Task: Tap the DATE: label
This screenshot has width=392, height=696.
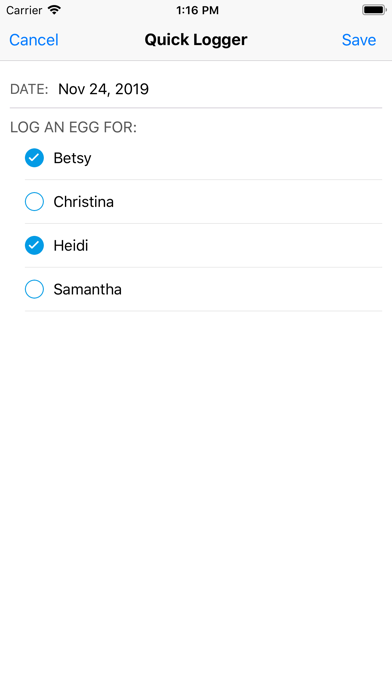Action: (x=29, y=89)
